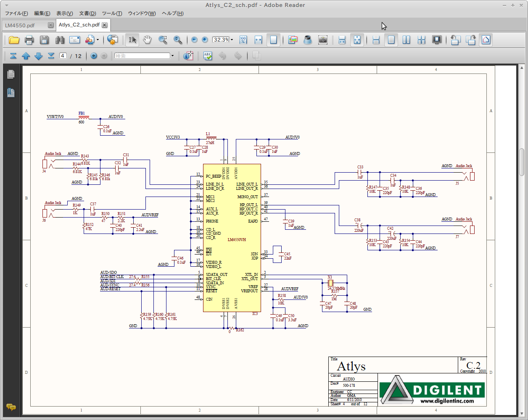Screen dimensions: 528x420
Task: Activate the Marquee Zoom tool
Action: [163, 40]
